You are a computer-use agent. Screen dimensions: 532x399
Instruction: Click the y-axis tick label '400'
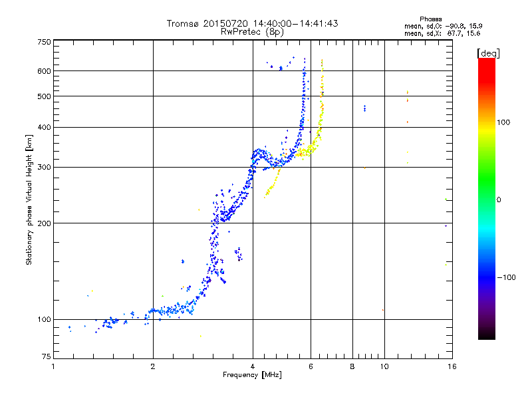(x=44, y=127)
